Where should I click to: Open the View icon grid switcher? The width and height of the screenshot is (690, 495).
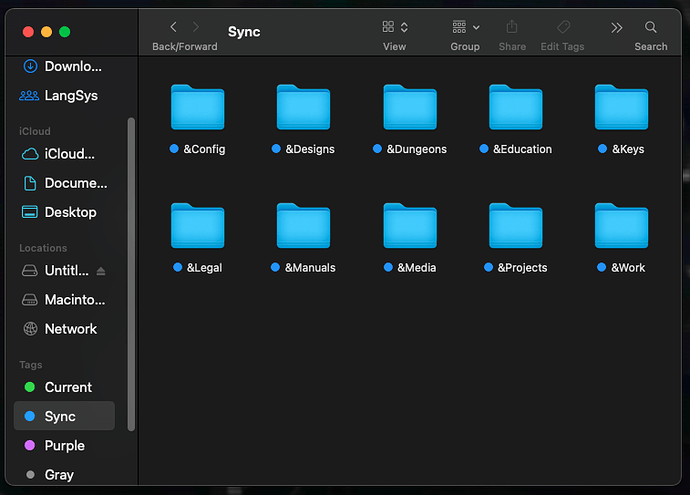pyautogui.click(x=395, y=27)
